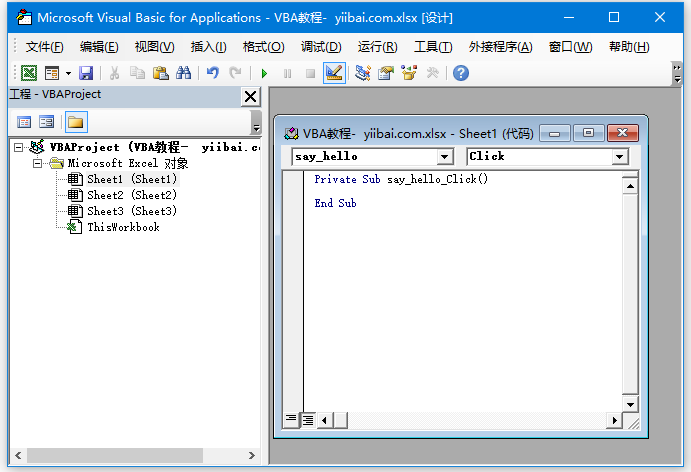This screenshot has width=691, height=472.
Task: Open the 编辑(E) menu
Action: pyautogui.click(x=99, y=47)
